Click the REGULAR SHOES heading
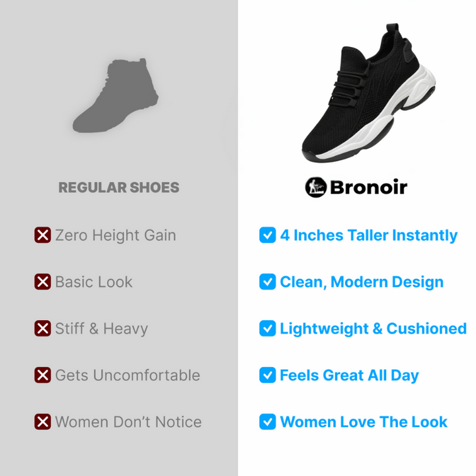Viewport: 476px width, 476px height. click(119, 187)
